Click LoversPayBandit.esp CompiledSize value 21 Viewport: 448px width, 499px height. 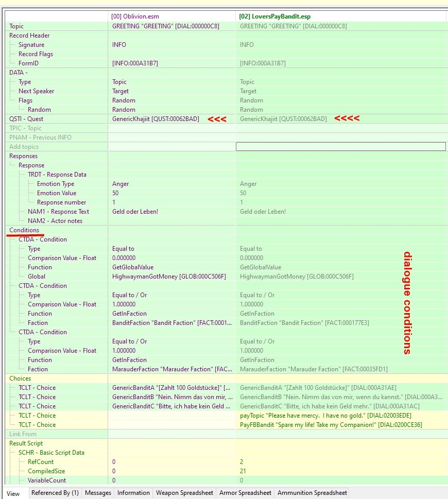pyautogui.click(x=341, y=471)
